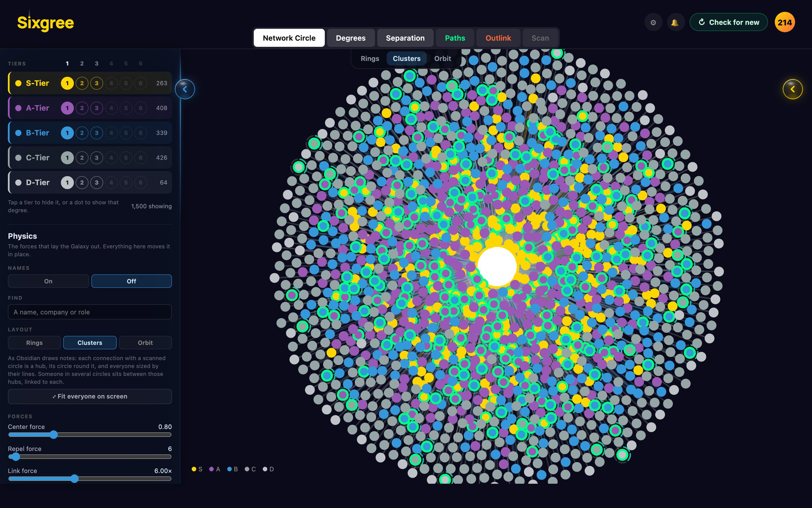Image resolution: width=812 pixels, height=508 pixels.
Task: Toggle B-Tier degree 2 dot
Action: point(82,133)
